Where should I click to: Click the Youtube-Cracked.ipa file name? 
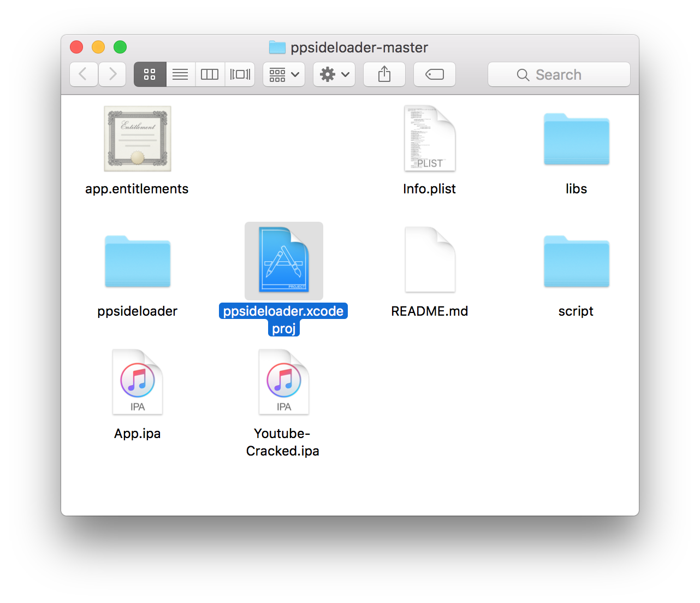283,442
